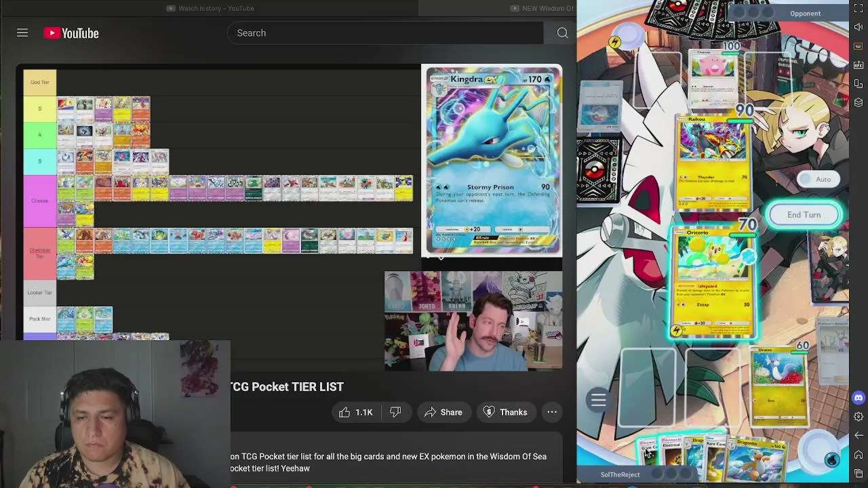Open emulator keyboard mapping icon
The image size is (868, 488).
click(859, 47)
